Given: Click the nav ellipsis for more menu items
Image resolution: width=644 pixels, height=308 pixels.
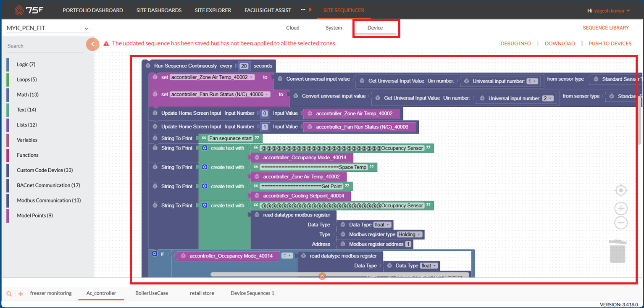Looking at the screenshot, I should pos(303,10).
